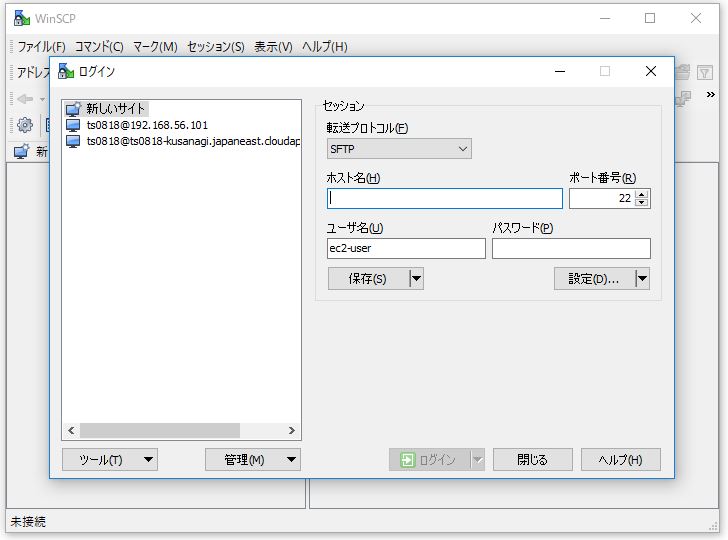Image resolution: width=728 pixels, height=540 pixels.
Task: Decrease the port number with down arrow
Action: coord(642,202)
